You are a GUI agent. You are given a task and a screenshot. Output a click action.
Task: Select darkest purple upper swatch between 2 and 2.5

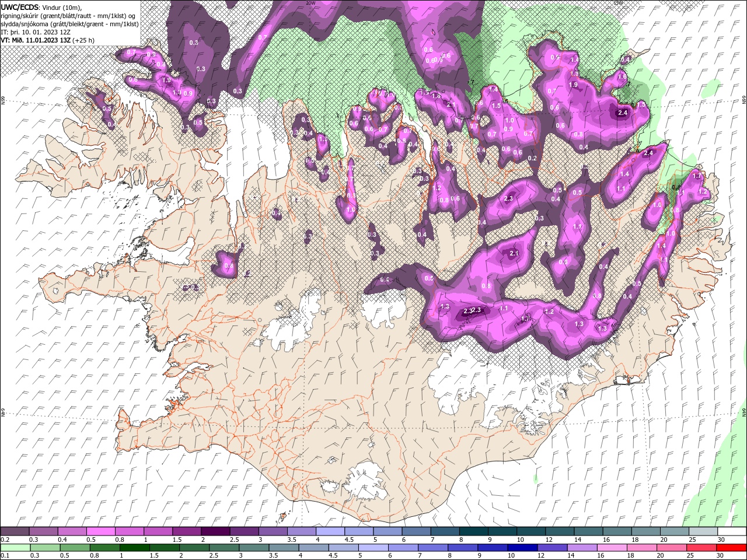[215, 531]
